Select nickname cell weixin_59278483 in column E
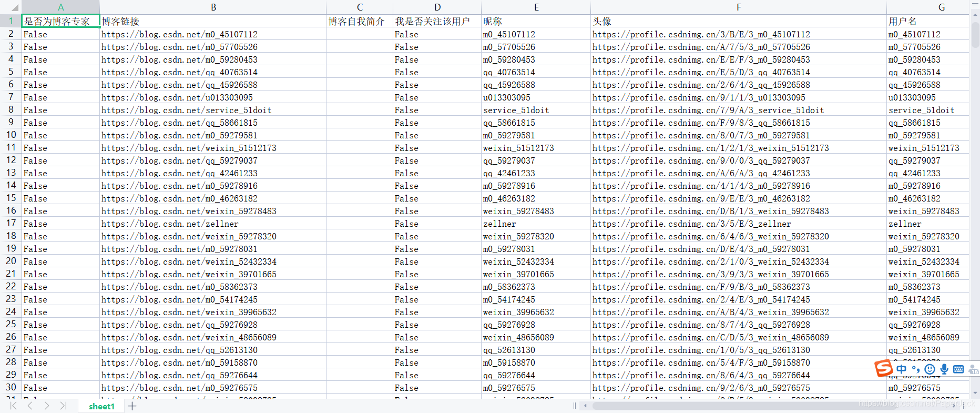This screenshot has height=413, width=980. tap(536, 211)
